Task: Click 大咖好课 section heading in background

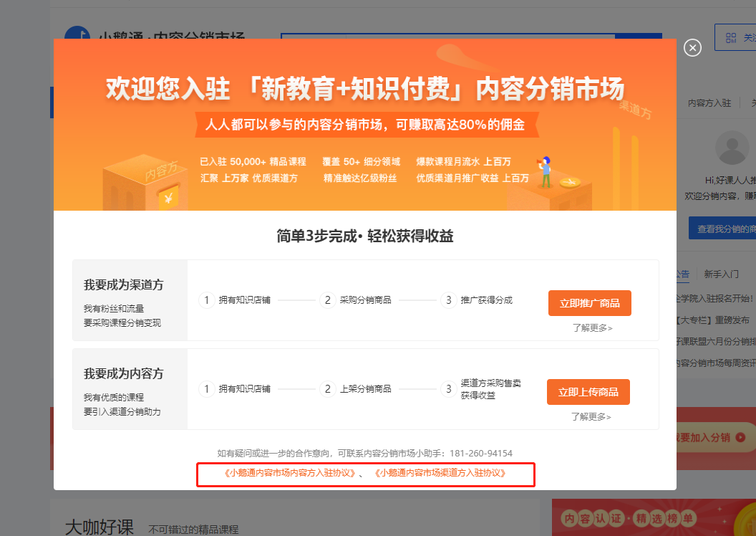Action: 100,527
